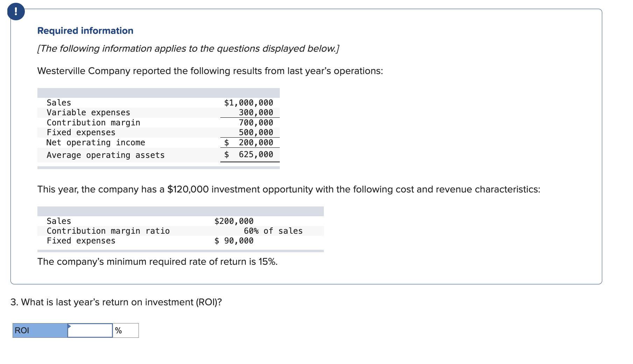Click the minimum required rate of return sentence
This screenshot has width=633, height=364.
point(157,262)
